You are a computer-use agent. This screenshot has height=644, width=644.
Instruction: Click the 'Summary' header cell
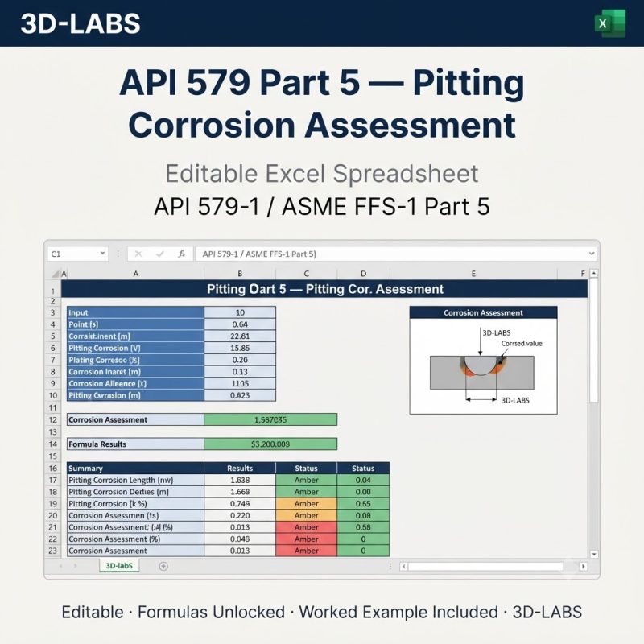click(135, 469)
